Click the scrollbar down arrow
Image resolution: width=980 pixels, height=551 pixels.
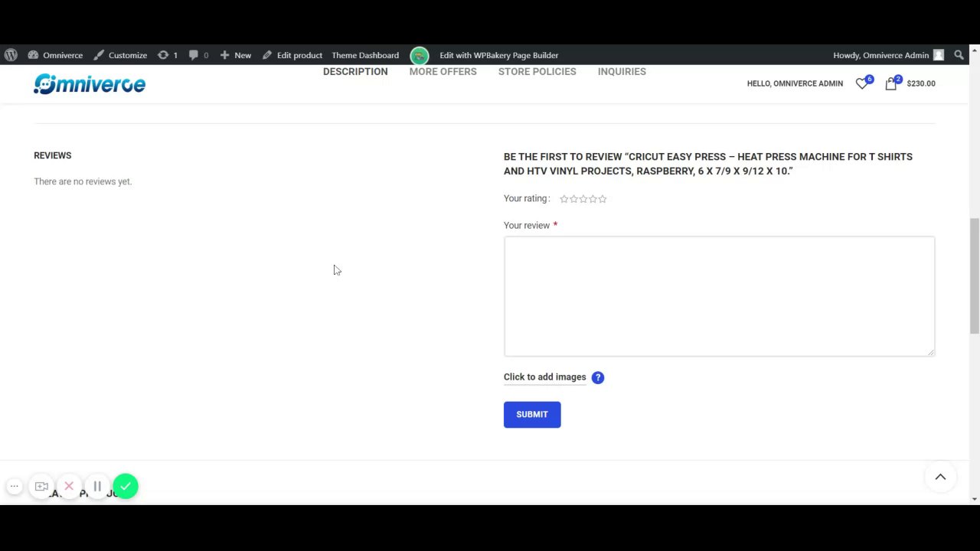pos(974,499)
